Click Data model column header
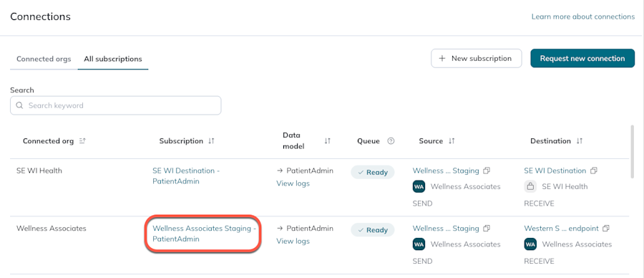Viewport: 644px width, 278px height. (293, 141)
